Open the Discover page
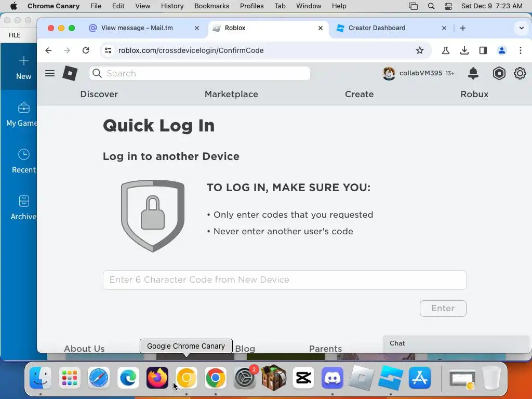The image size is (532, 399). [99, 94]
